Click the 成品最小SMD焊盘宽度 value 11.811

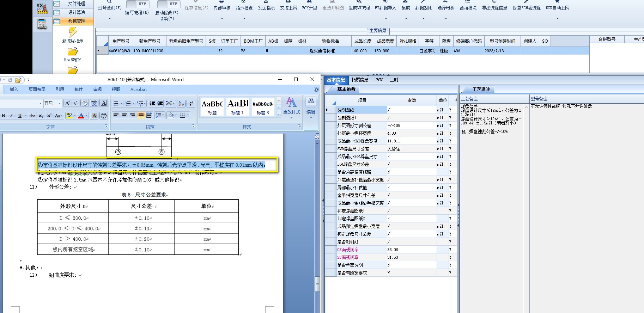(x=412, y=141)
